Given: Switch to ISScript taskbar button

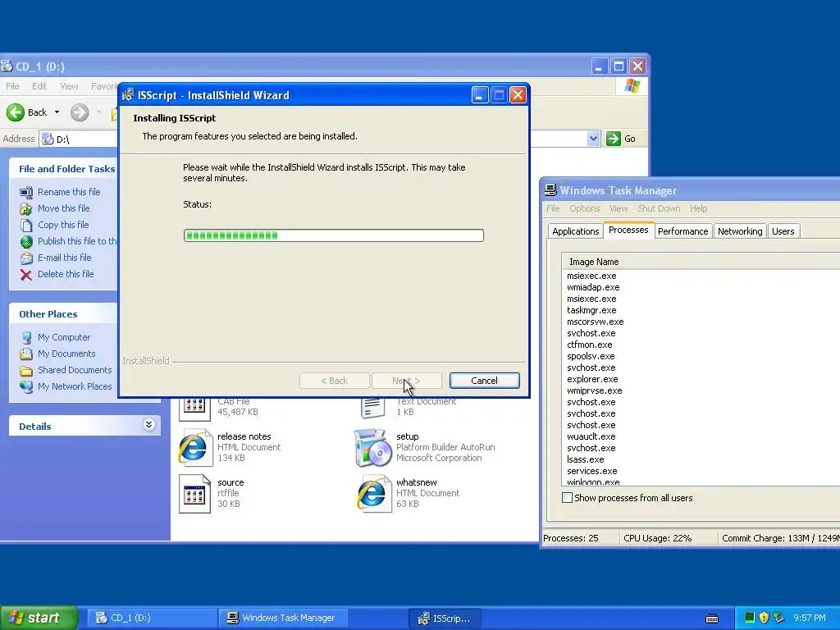Looking at the screenshot, I should click(x=445, y=619).
